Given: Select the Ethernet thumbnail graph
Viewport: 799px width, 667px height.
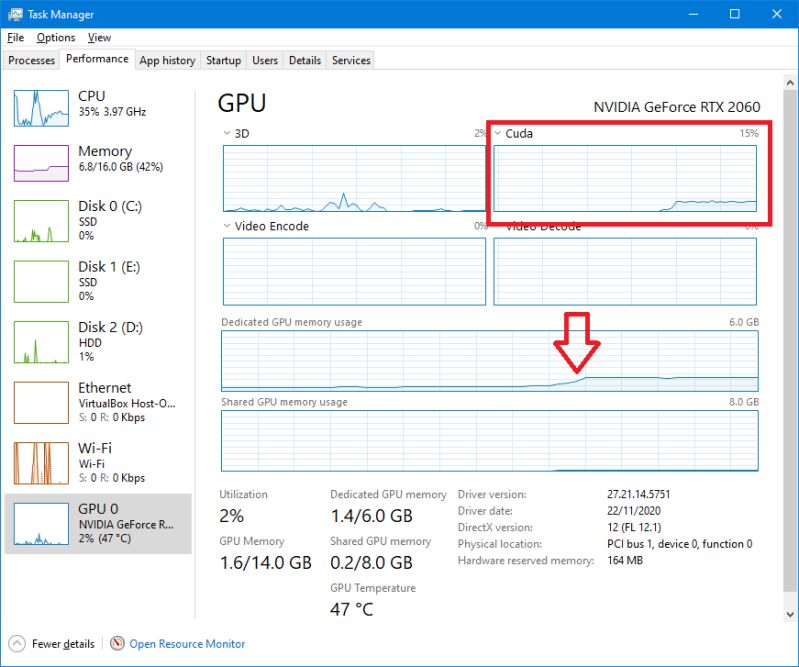Looking at the screenshot, I should tap(41, 403).
